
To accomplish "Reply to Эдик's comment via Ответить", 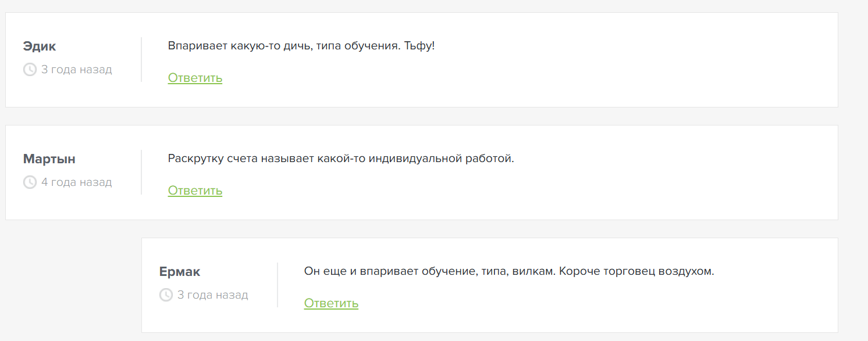I will (x=195, y=78).
